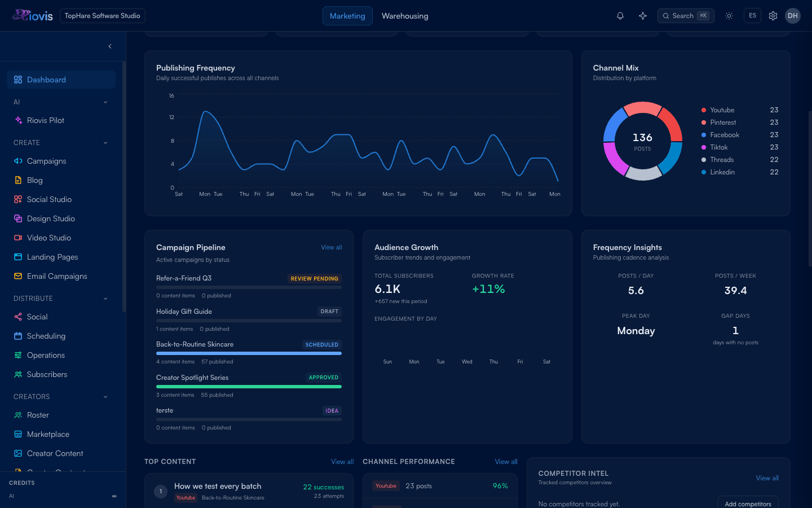Go to Landing Pages
The height and width of the screenshot is (508, 812).
click(61, 257)
